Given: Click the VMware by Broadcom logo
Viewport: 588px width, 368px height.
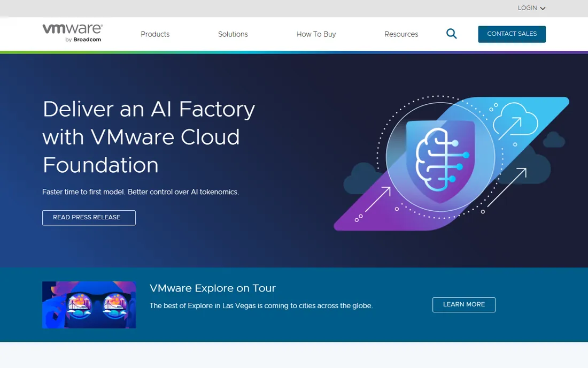Looking at the screenshot, I should (x=72, y=33).
